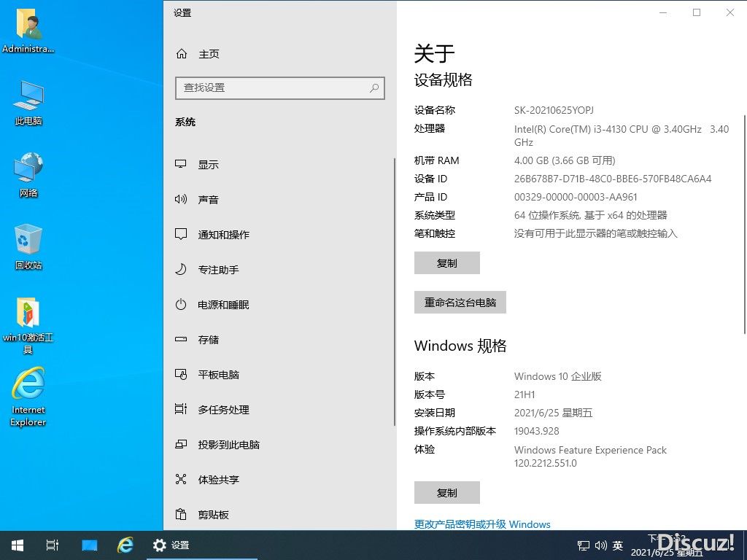The image size is (747, 560).
Task: Select the Storage icon in sidebar
Action: [x=181, y=340]
